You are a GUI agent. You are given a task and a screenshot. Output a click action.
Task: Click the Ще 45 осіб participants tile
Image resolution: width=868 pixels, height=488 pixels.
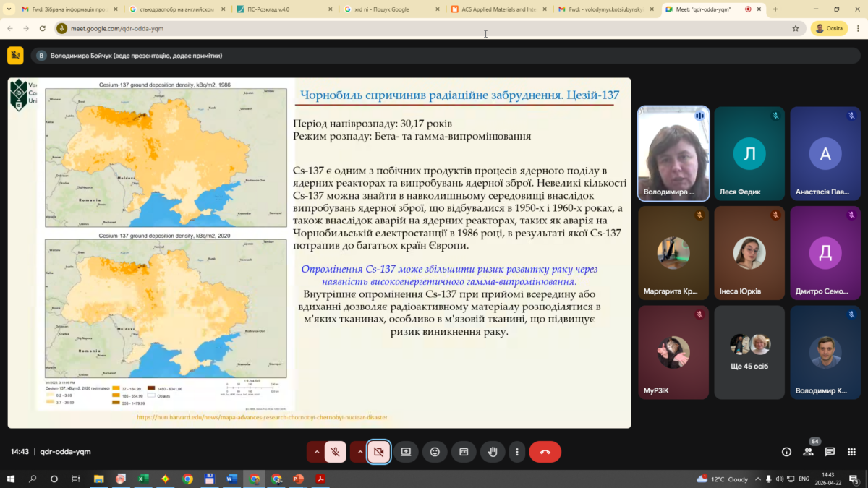click(749, 352)
